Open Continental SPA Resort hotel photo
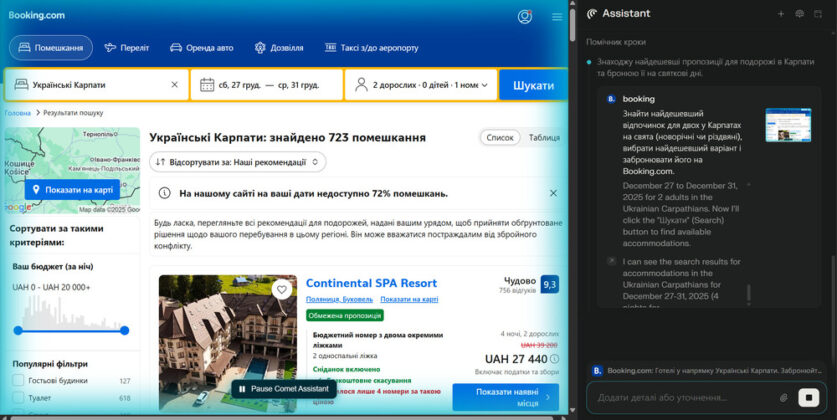837x420 pixels. pyautogui.click(x=228, y=343)
